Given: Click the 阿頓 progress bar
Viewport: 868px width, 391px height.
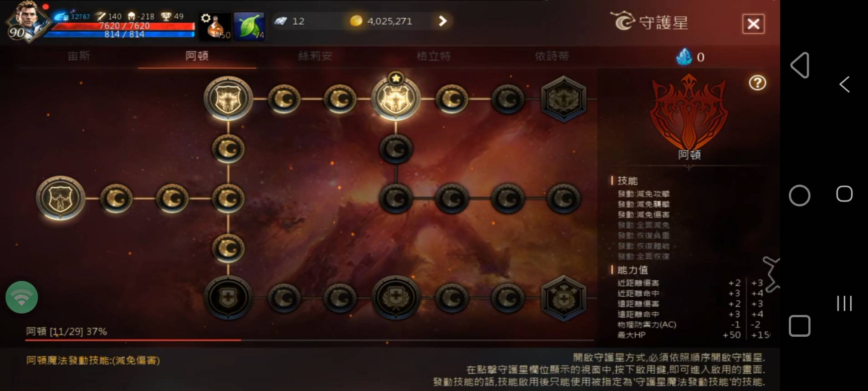Looking at the screenshot, I should tap(310, 340).
